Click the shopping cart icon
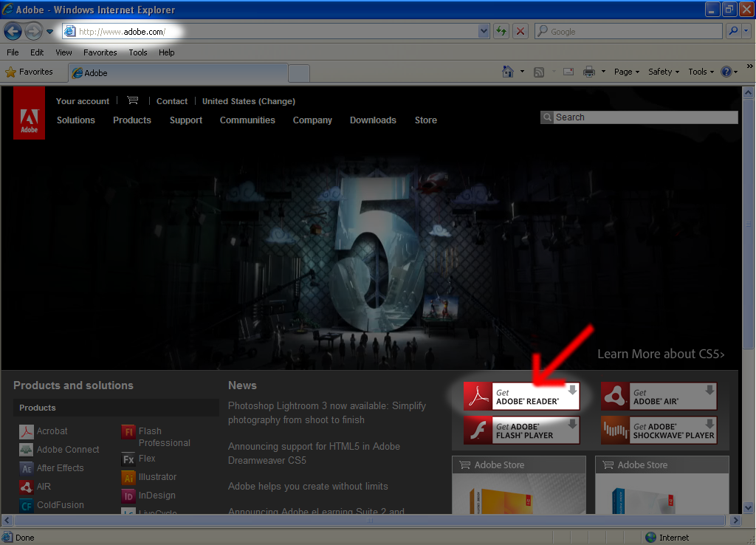The height and width of the screenshot is (545, 756). point(133,100)
